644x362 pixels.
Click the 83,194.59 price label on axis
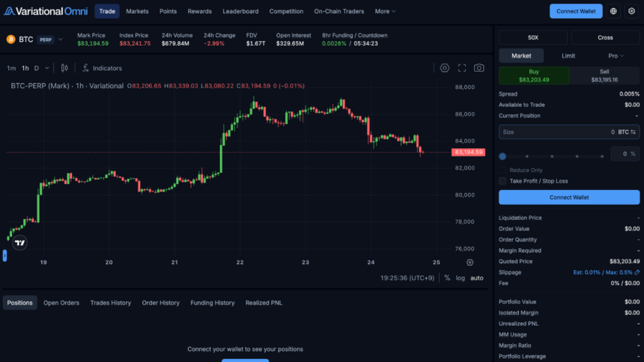(468, 153)
